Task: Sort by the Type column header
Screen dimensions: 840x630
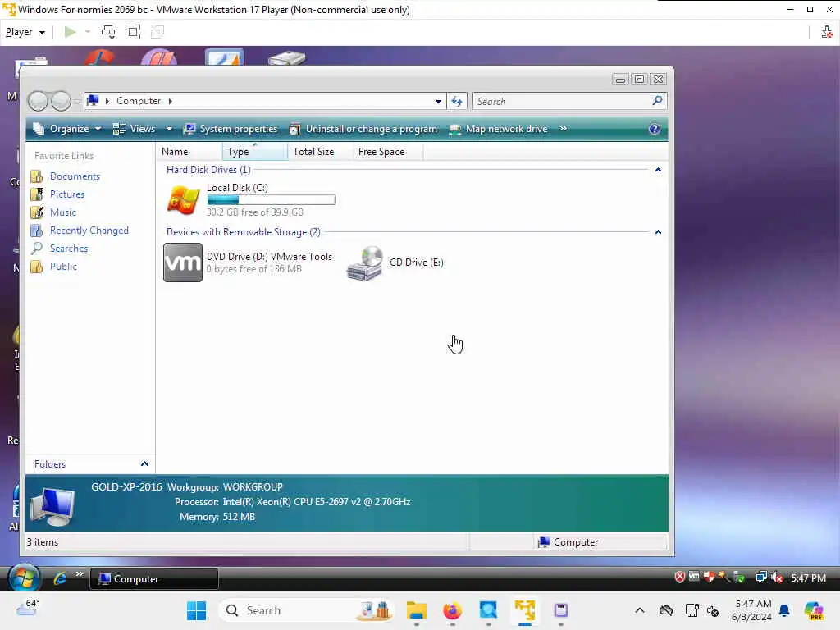Action: (x=255, y=152)
